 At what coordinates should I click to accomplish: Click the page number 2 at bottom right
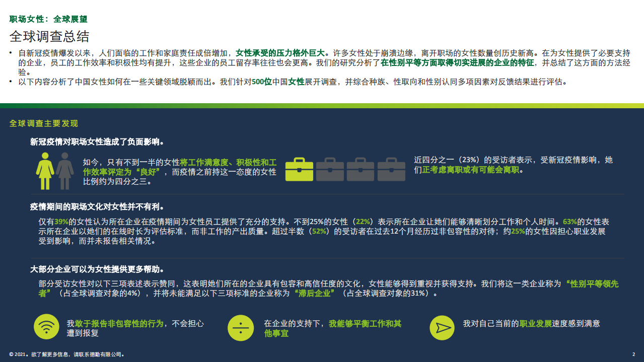[633, 354]
